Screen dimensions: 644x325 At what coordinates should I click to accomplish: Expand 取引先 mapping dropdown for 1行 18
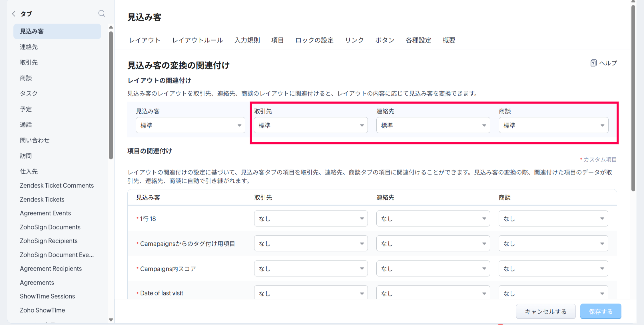[311, 219]
